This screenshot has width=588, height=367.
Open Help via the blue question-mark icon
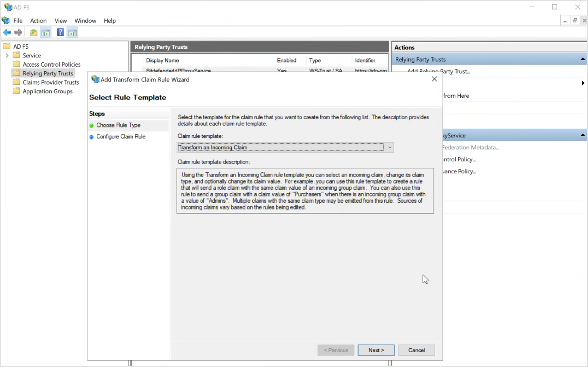click(x=61, y=32)
